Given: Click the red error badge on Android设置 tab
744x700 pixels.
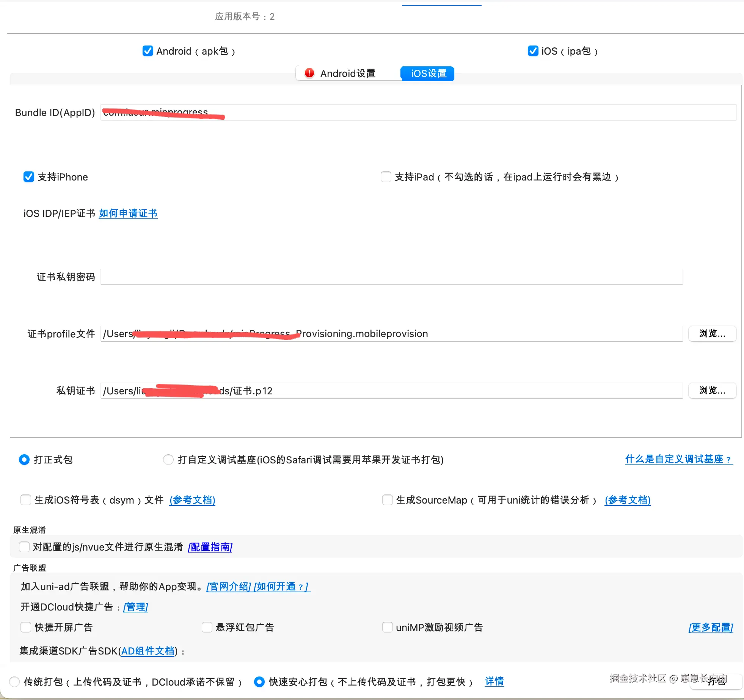Looking at the screenshot, I should (x=310, y=73).
